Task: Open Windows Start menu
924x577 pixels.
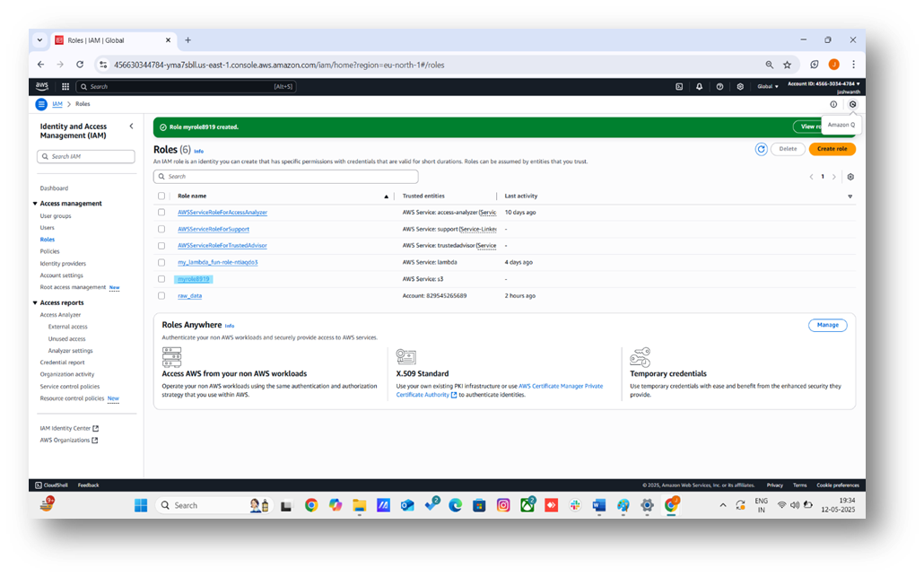Action: point(141,506)
